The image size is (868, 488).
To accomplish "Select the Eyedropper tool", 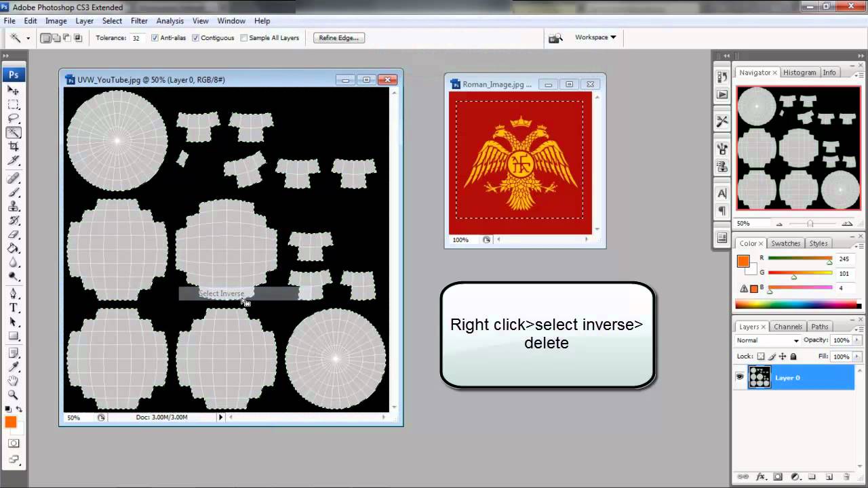I will coord(14,367).
